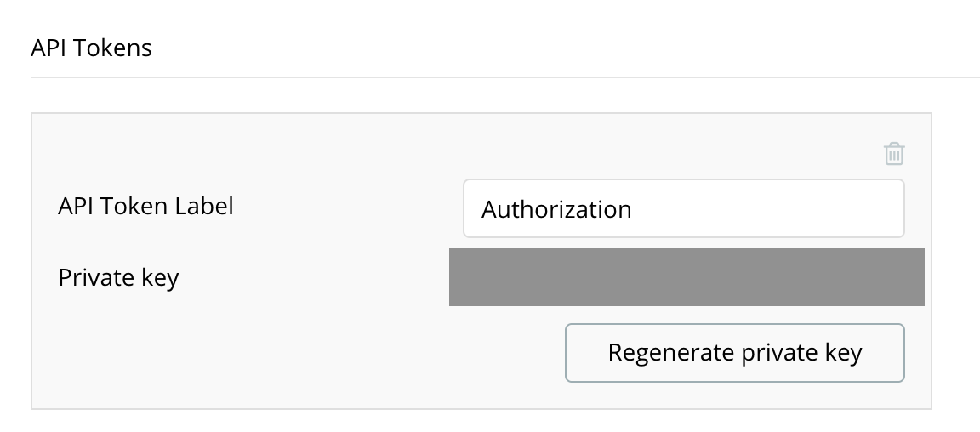
Task: Click the trash can icon above the label field
Action: coord(894,153)
